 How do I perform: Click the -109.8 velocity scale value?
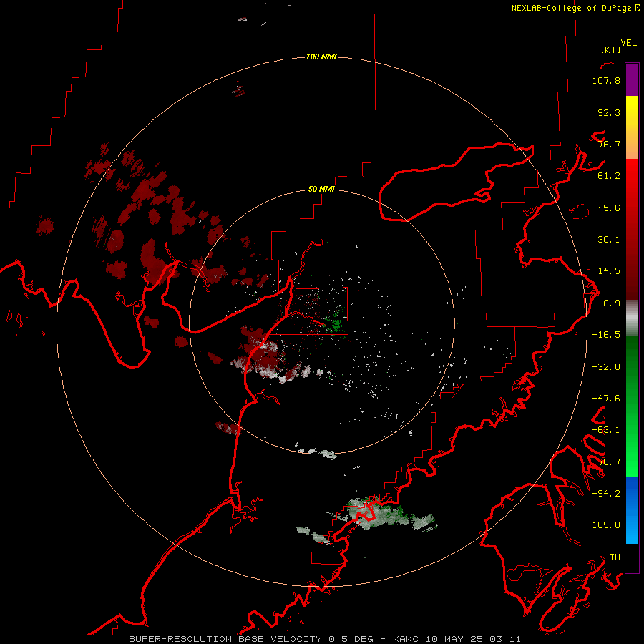tap(603, 525)
